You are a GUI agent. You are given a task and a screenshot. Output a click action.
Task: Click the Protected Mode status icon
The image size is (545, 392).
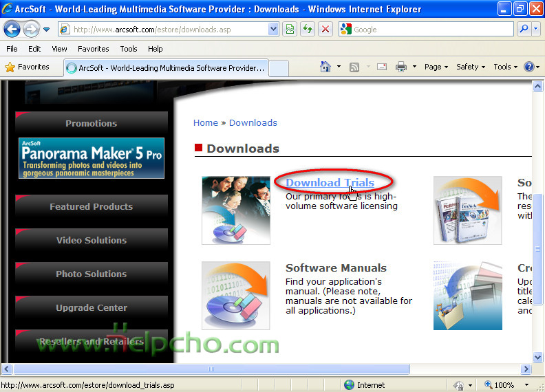[458, 385]
